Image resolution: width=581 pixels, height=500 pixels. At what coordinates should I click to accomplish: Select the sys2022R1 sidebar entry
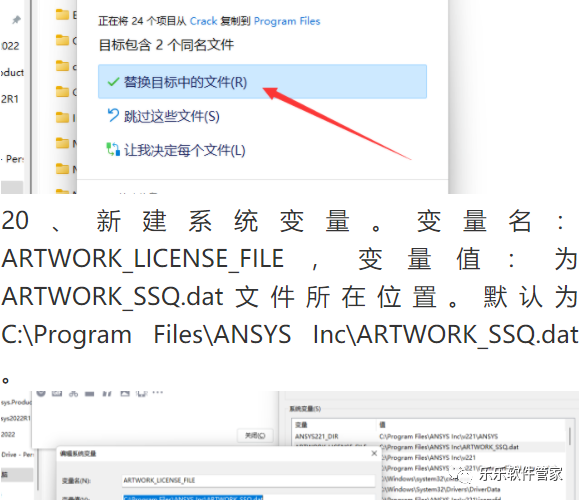pyautogui.click(x=16, y=418)
